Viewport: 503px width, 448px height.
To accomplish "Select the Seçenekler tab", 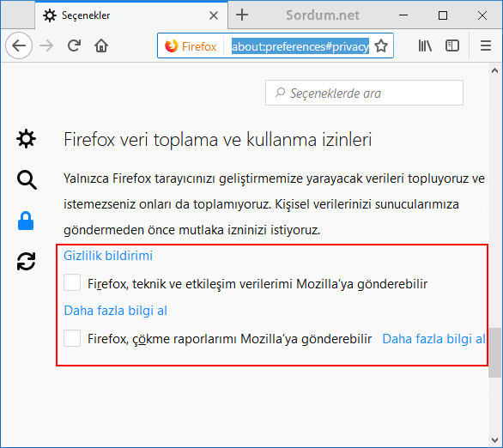I will click(131, 15).
